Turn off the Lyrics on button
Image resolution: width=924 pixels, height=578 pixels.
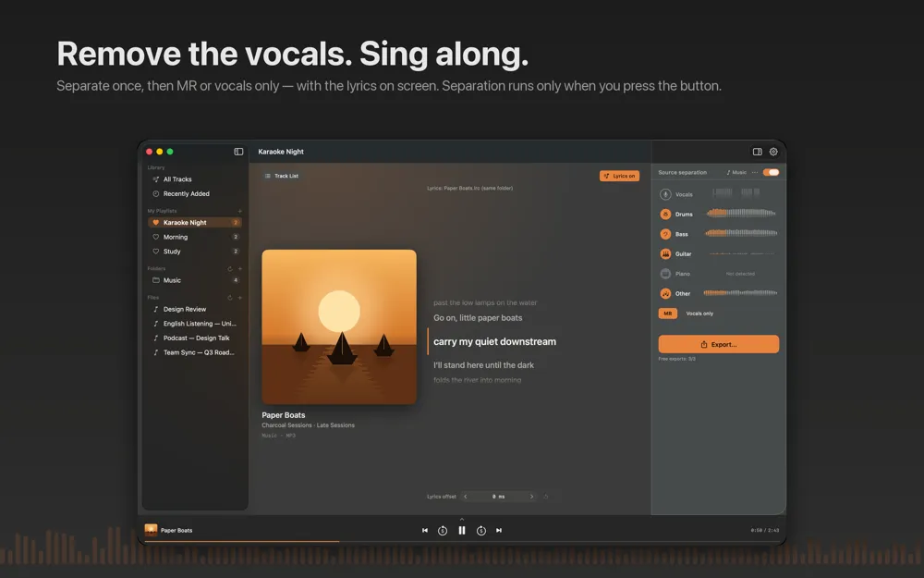click(619, 176)
